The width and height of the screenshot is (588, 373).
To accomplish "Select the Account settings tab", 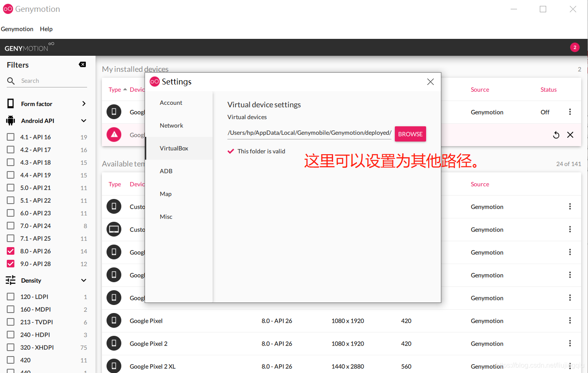I will (x=179, y=103).
